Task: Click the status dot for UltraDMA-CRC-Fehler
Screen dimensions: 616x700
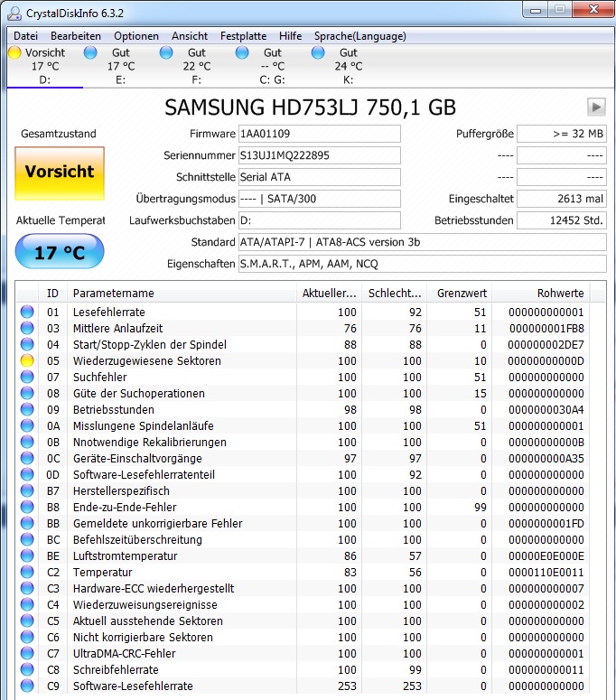Action: coord(27,653)
